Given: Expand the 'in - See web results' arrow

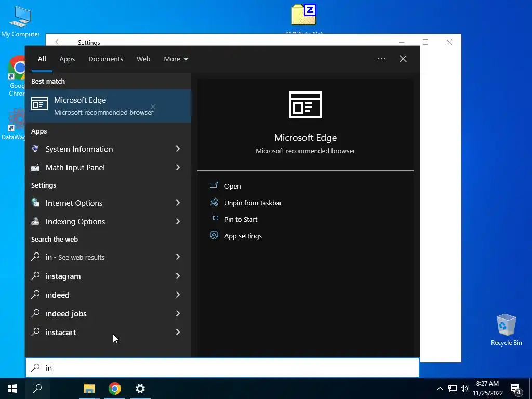Looking at the screenshot, I should pos(178,257).
